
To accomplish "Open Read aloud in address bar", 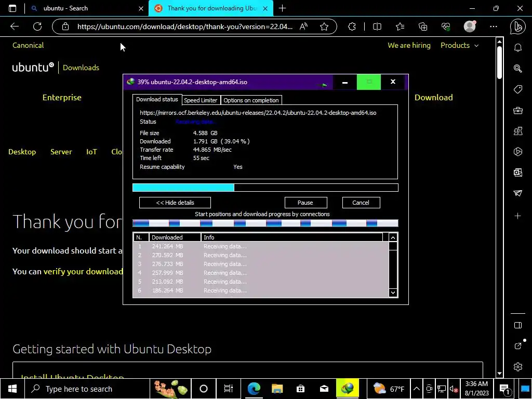I will (x=303, y=26).
